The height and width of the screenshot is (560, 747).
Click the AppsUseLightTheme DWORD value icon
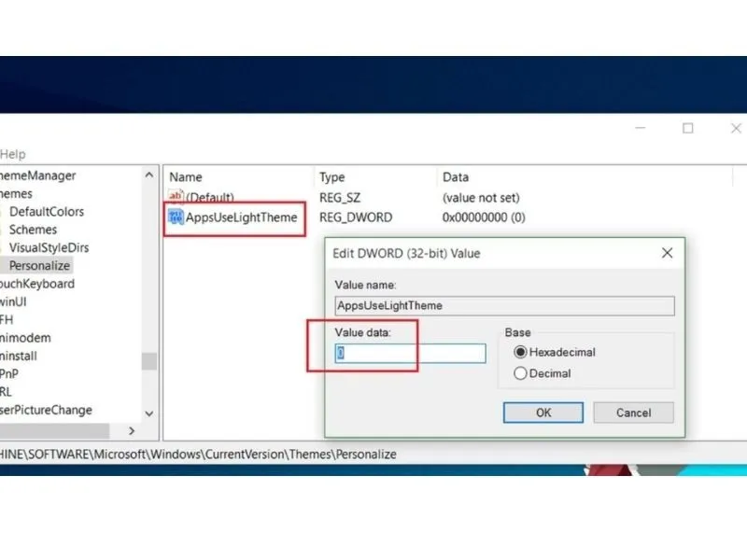coord(176,217)
